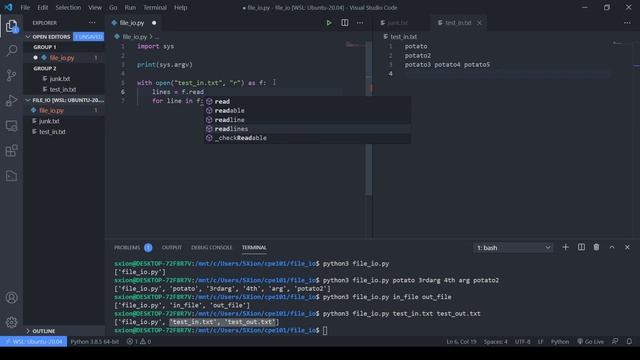Open the Manage gear menu
640x360 pixels.
[x=11, y=322]
